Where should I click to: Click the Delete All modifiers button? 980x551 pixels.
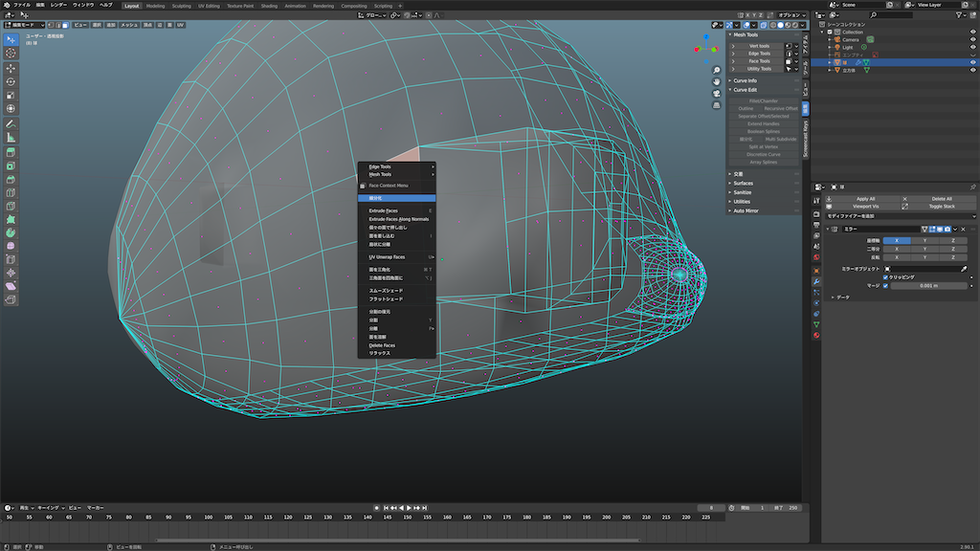pyautogui.click(x=938, y=199)
